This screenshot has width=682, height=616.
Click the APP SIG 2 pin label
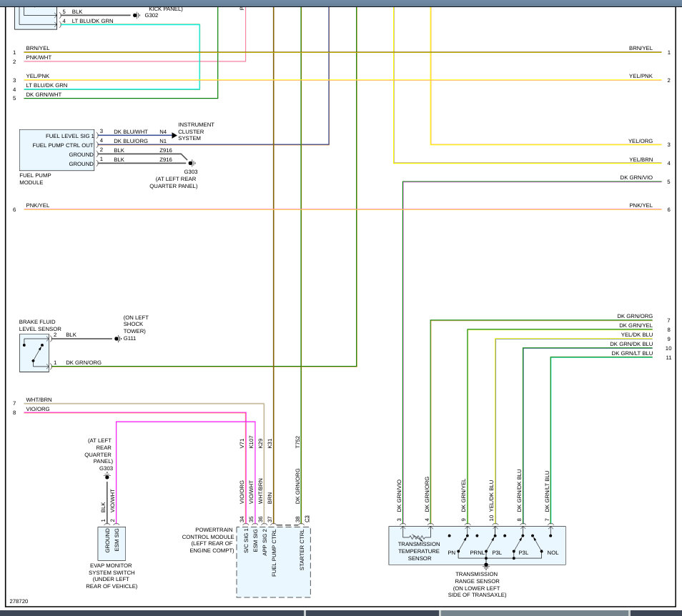point(265,542)
